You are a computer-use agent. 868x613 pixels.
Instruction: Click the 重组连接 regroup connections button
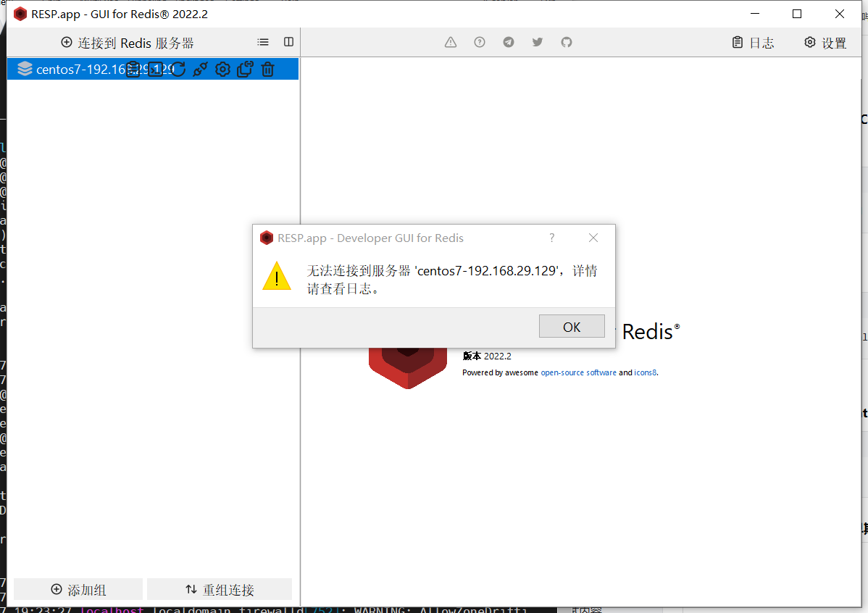click(x=220, y=590)
